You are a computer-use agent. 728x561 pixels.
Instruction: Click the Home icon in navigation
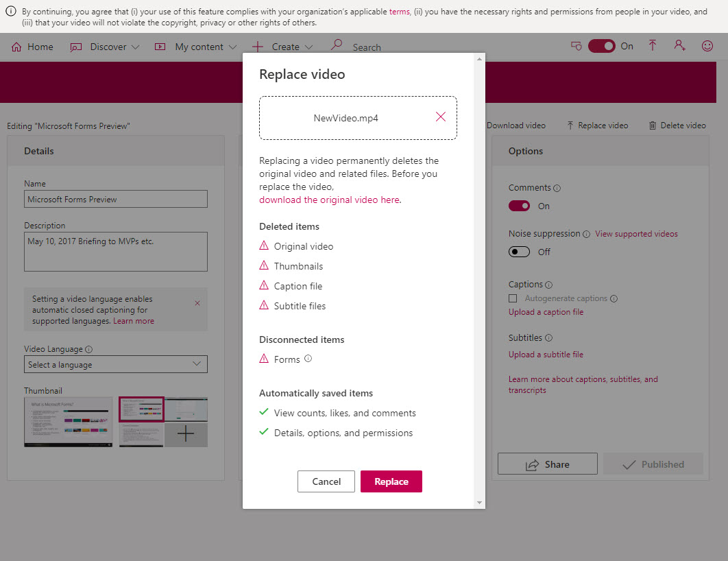click(16, 47)
